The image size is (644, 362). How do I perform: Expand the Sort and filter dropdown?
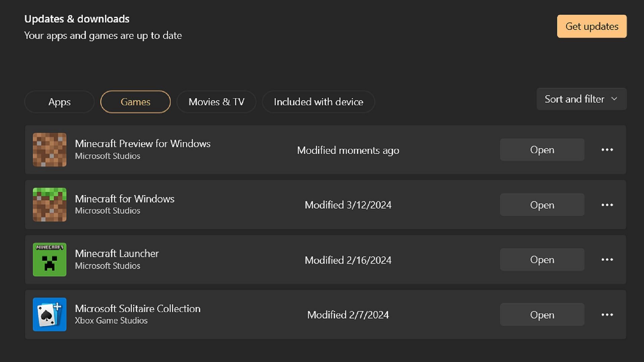click(581, 99)
